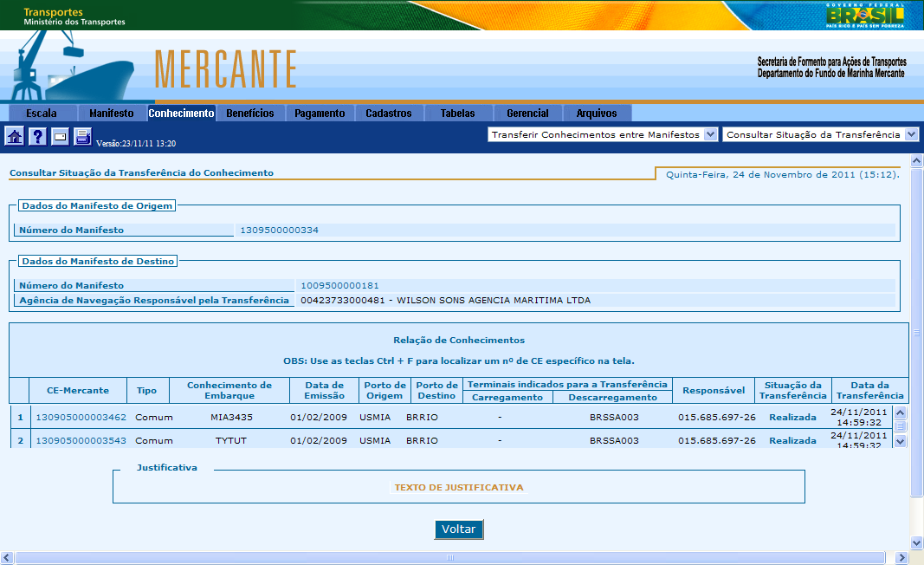Open the Manifesto tab

tap(111, 114)
